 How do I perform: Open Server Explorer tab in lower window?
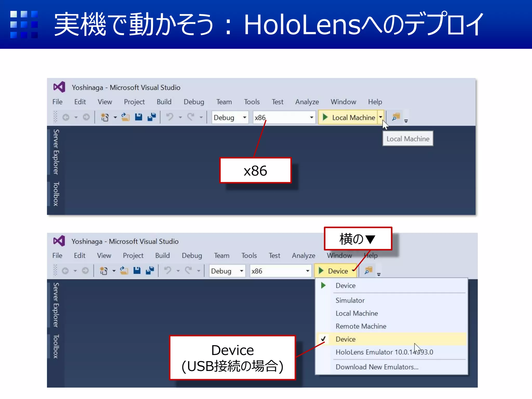[56, 305]
